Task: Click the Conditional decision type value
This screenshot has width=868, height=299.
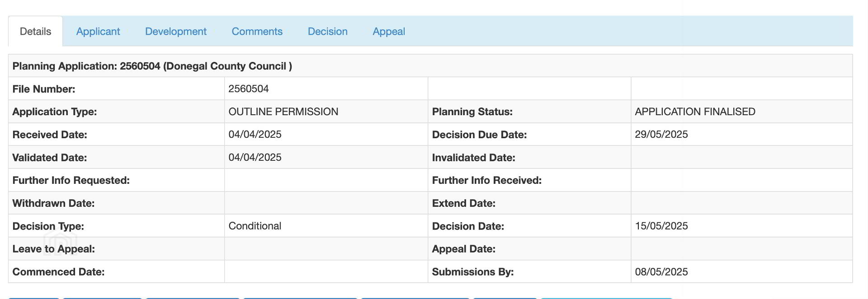Action: click(255, 226)
